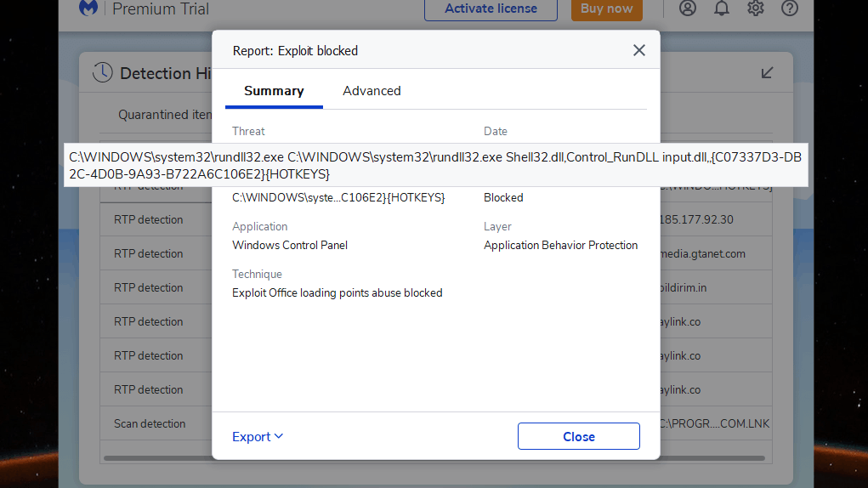Open the Quarantined items tab
The height and width of the screenshot is (488, 868).
point(165,115)
